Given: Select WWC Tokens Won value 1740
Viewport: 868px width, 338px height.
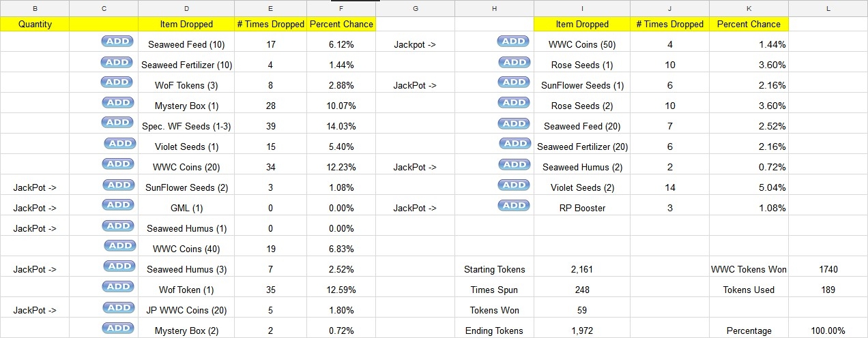Looking at the screenshot, I should point(828,269).
